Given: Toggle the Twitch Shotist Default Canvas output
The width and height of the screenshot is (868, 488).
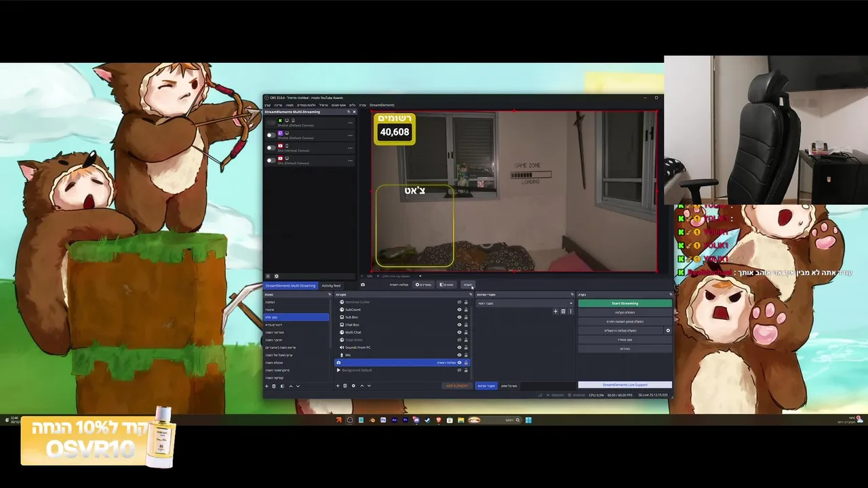Looking at the screenshot, I should click(271, 136).
